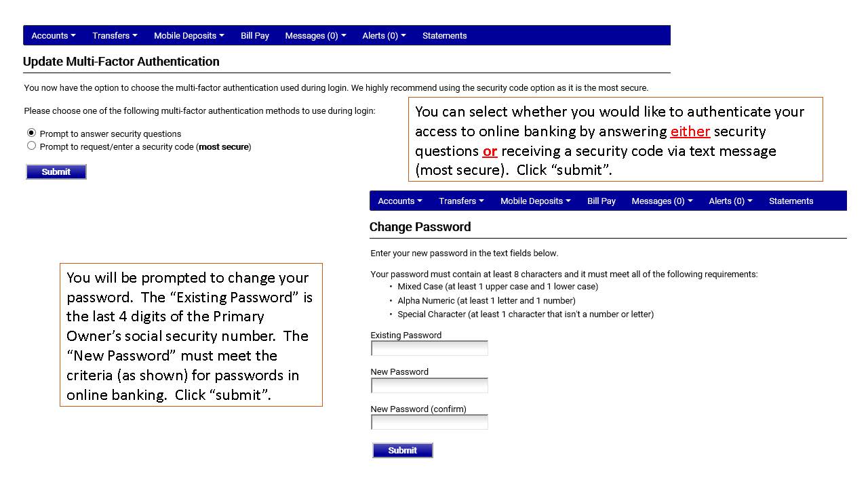Open Mobile Deposits above the Change Password heading
This screenshot has width=868, height=488.
(535, 201)
